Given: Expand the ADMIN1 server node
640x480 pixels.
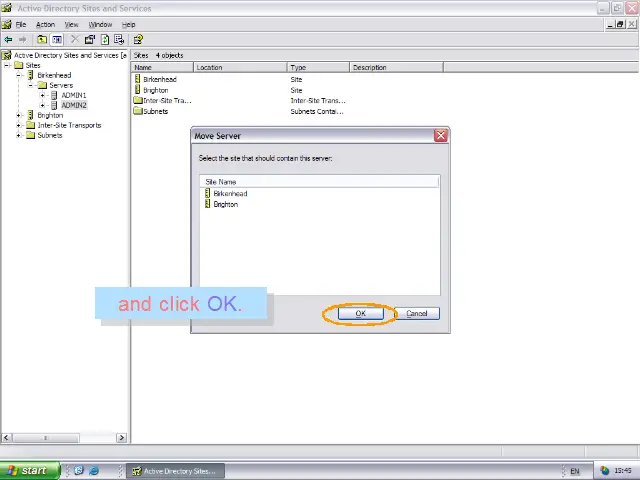Looking at the screenshot, I should pos(42,95).
